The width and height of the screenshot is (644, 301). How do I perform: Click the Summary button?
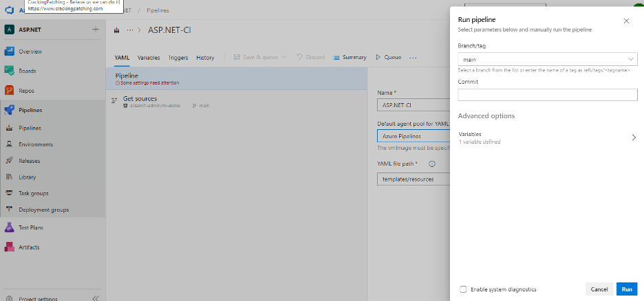click(x=350, y=58)
